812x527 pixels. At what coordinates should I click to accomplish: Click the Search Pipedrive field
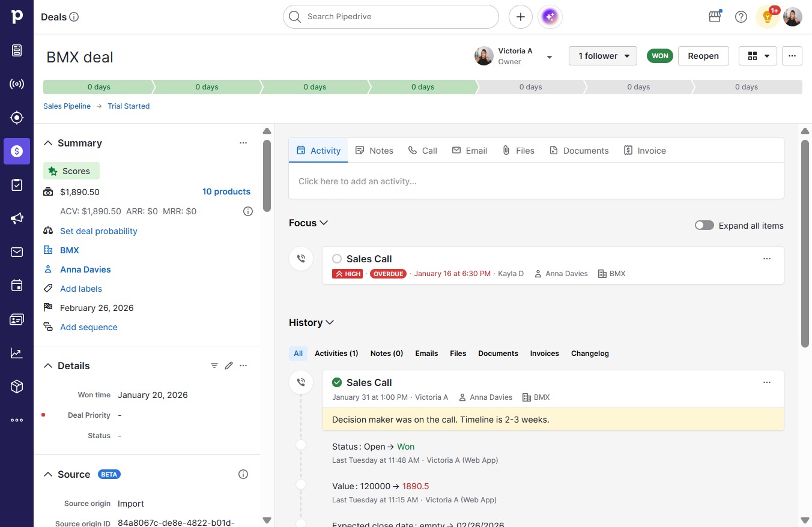tap(391, 17)
